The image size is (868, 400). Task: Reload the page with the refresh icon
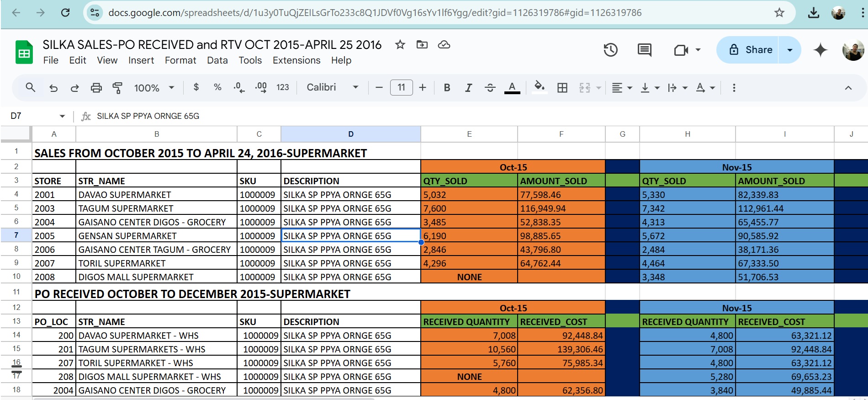pos(65,13)
